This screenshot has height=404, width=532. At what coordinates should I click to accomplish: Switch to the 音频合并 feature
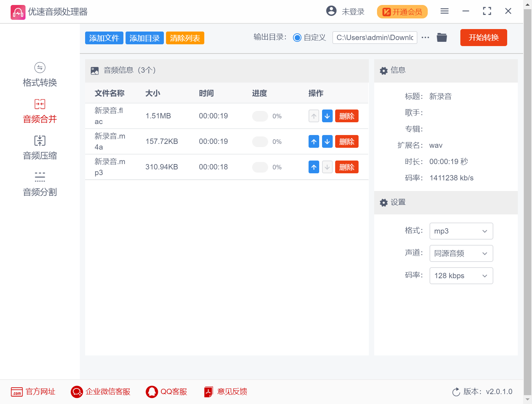39,111
